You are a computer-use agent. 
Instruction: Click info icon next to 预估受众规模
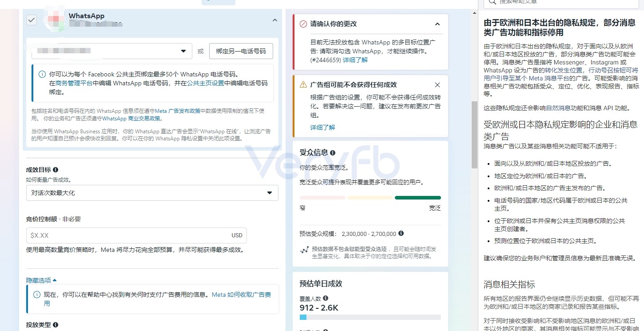point(401,233)
